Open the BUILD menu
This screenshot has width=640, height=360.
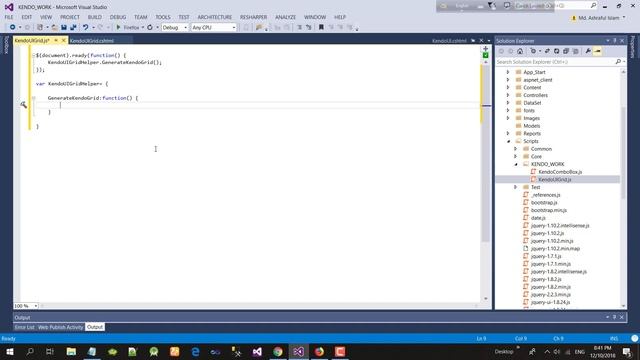[x=95, y=17]
